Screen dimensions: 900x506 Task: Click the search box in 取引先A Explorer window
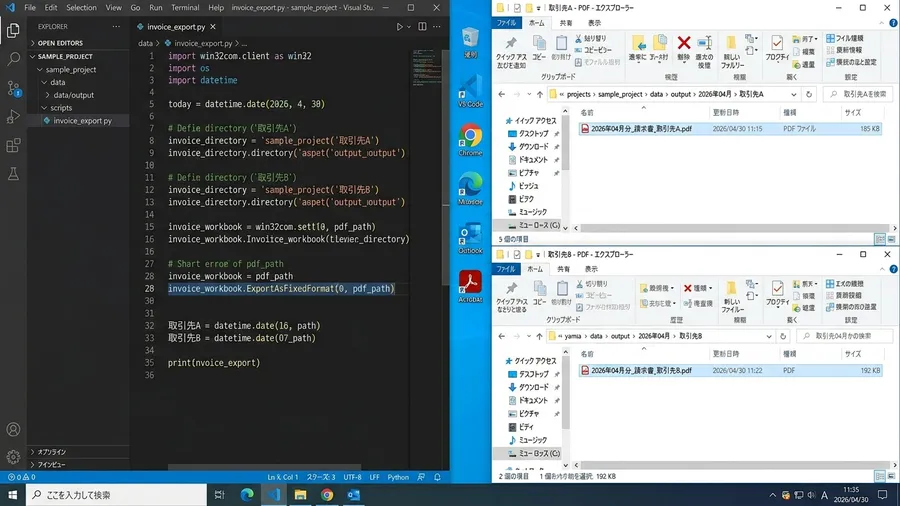858,94
